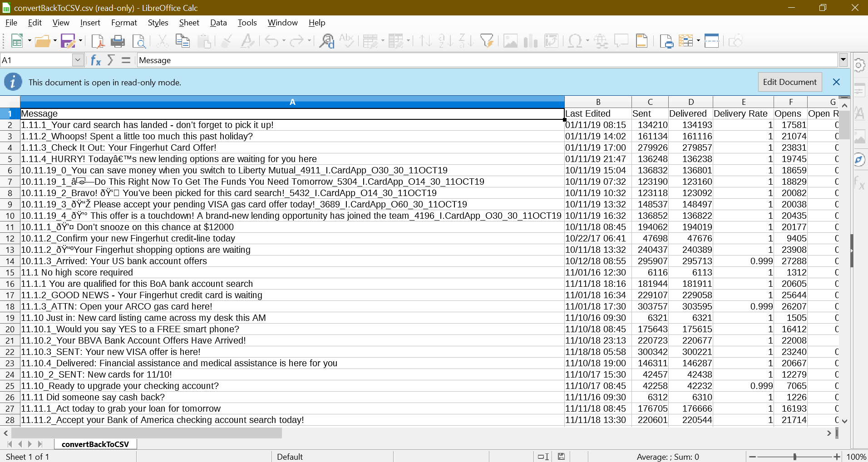Select the convertBackToCSV sheet tab
Image resolution: width=868 pixels, height=462 pixels.
click(x=95, y=444)
